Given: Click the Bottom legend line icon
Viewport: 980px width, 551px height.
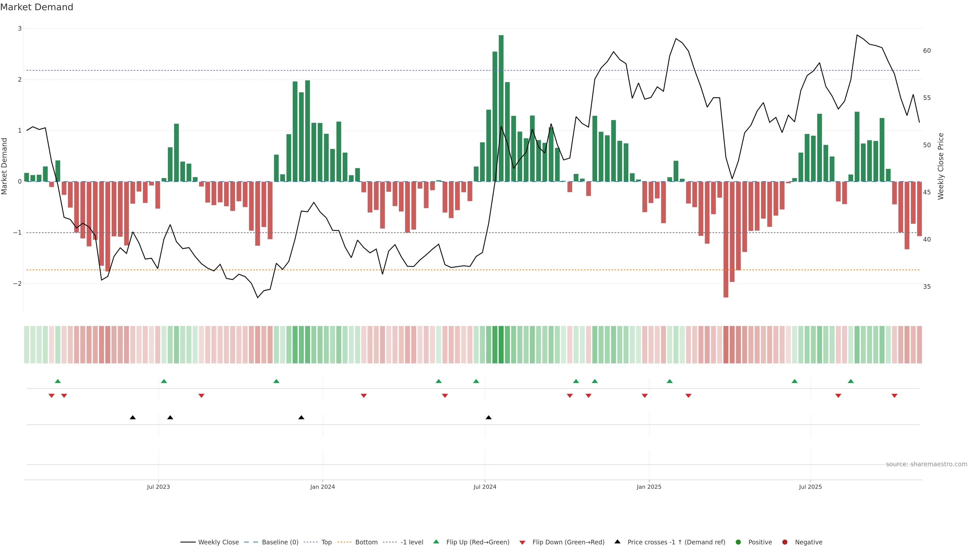Looking at the screenshot, I should (344, 542).
